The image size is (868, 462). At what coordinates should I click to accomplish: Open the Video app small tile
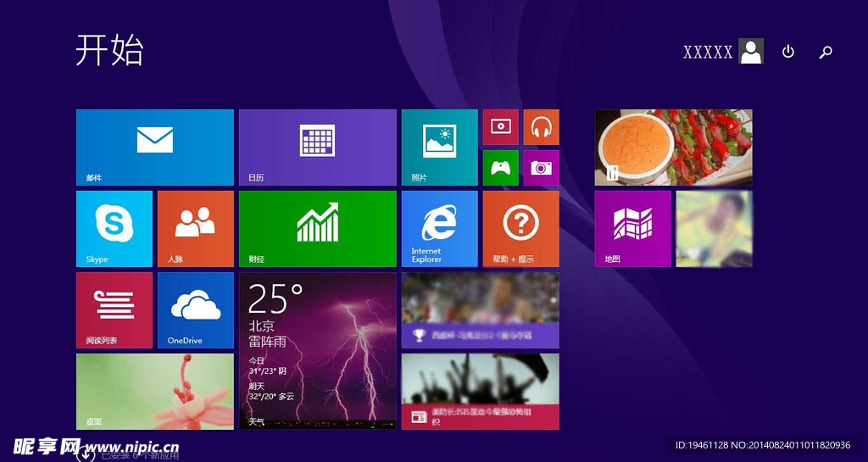500,126
